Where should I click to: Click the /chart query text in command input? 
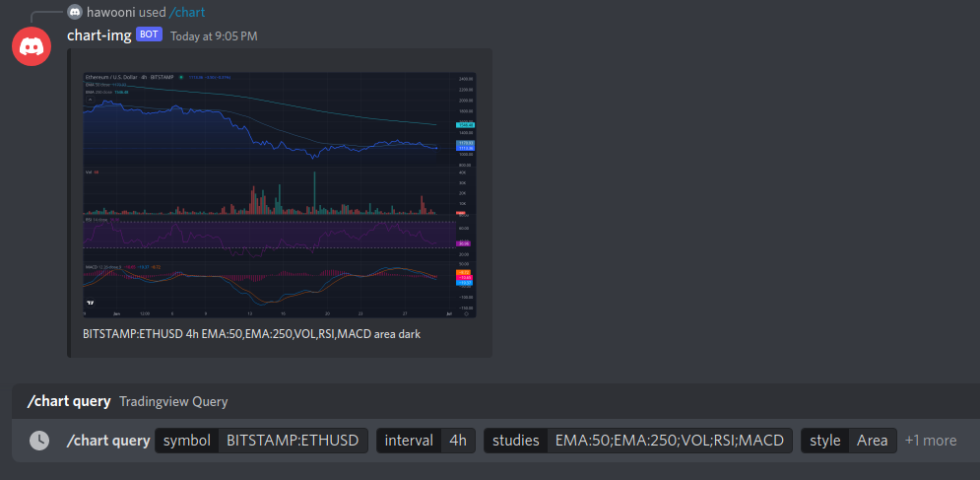coord(108,441)
